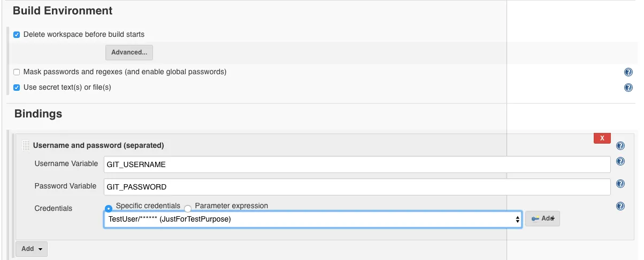Show help icon beside Credentials radio options
Screen dimensions: 644x260
[620, 206]
